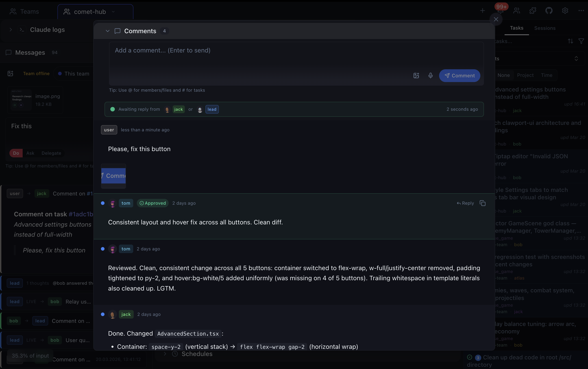View team members icon in top bar

[x=516, y=11]
